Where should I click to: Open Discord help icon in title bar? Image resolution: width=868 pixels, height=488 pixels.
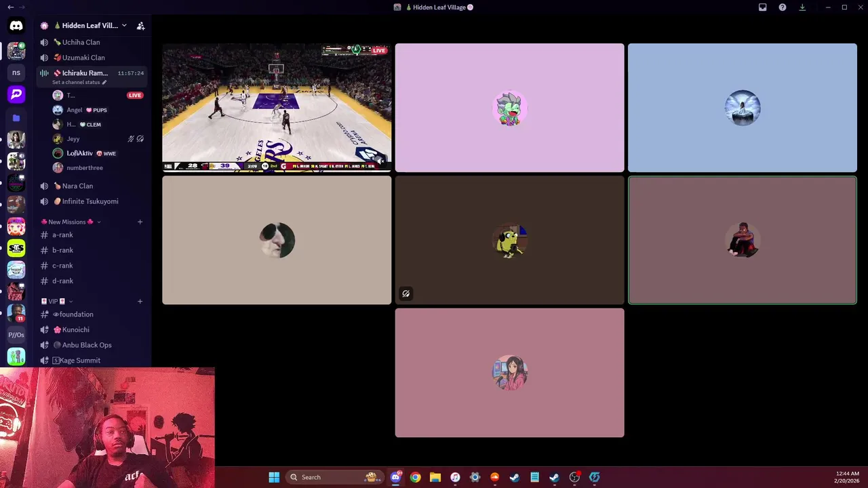[783, 7]
